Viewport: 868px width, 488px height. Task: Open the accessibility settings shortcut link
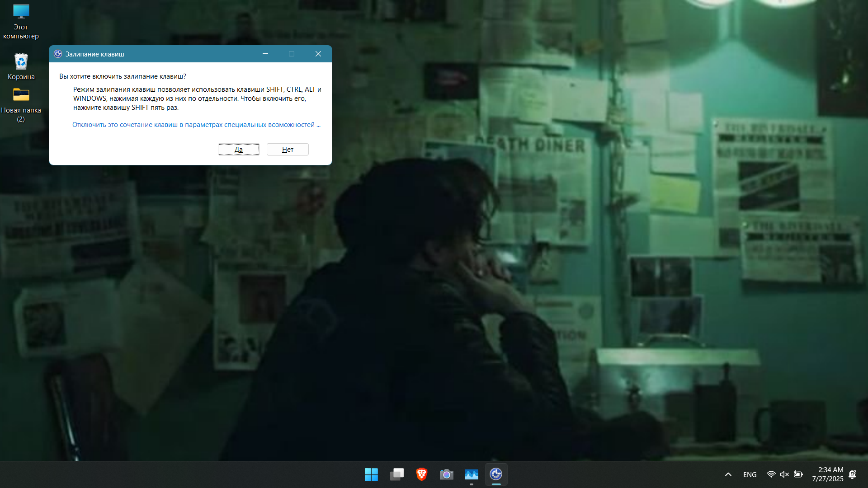tap(196, 125)
